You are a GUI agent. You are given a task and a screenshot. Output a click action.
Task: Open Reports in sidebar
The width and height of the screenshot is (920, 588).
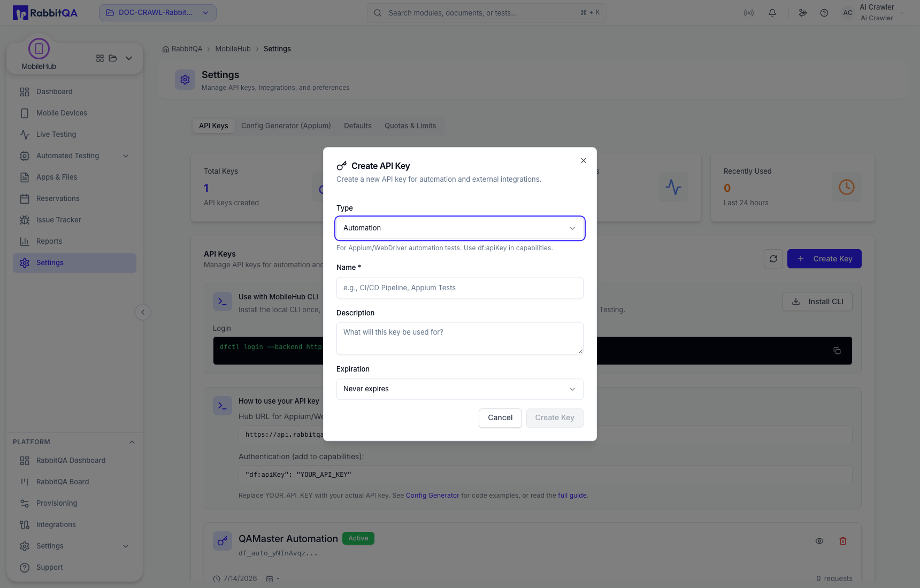(x=75, y=241)
